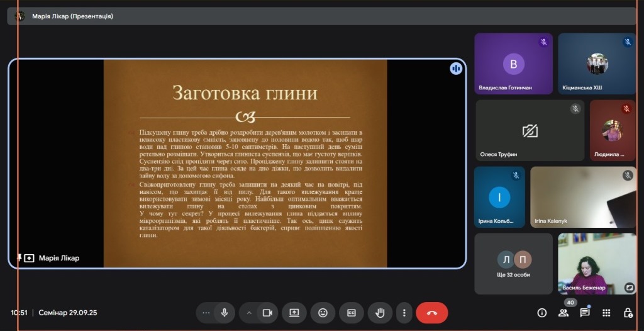This screenshot has width=644, height=331.
Task: Open audio settings three-dot menu
Action: pyautogui.click(x=206, y=313)
